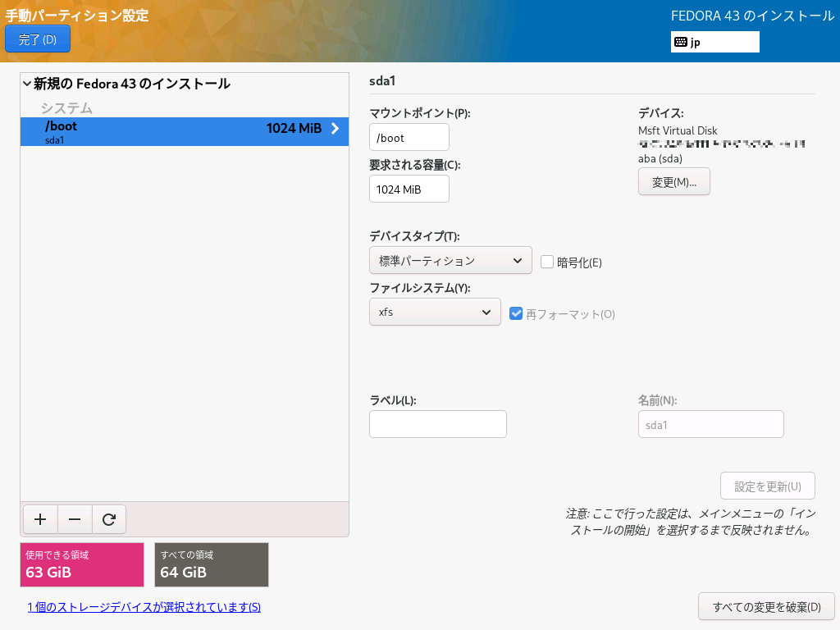The width and height of the screenshot is (840, 630).
Task: Select the /boot sda1 partition row
Action: click(164, 132)
